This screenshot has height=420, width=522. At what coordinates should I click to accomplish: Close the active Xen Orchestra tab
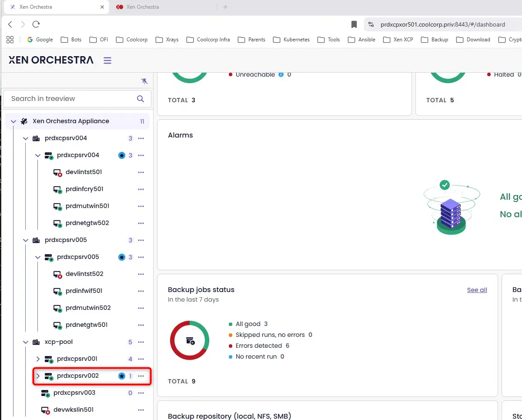tap(103, 7)
